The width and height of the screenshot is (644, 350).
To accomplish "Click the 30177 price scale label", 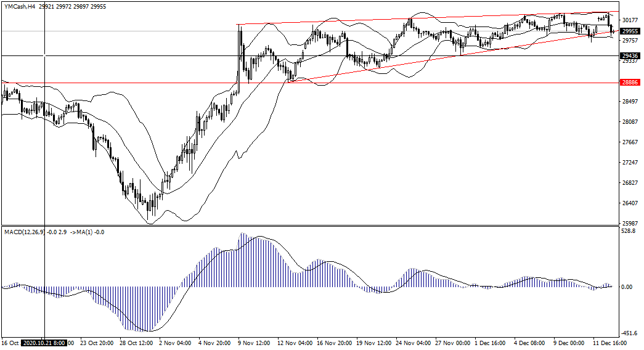I will pos(630,20).
